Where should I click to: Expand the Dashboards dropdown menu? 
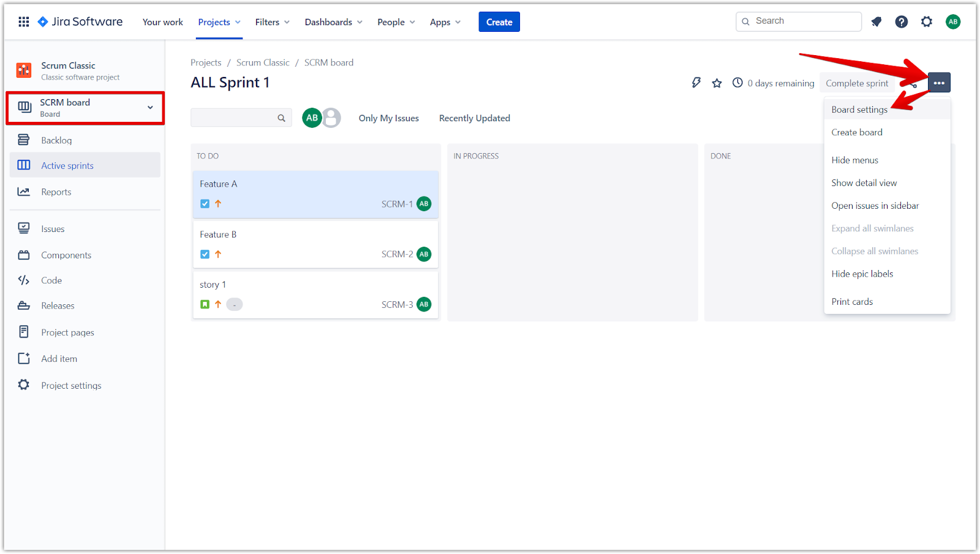point(333,22)
